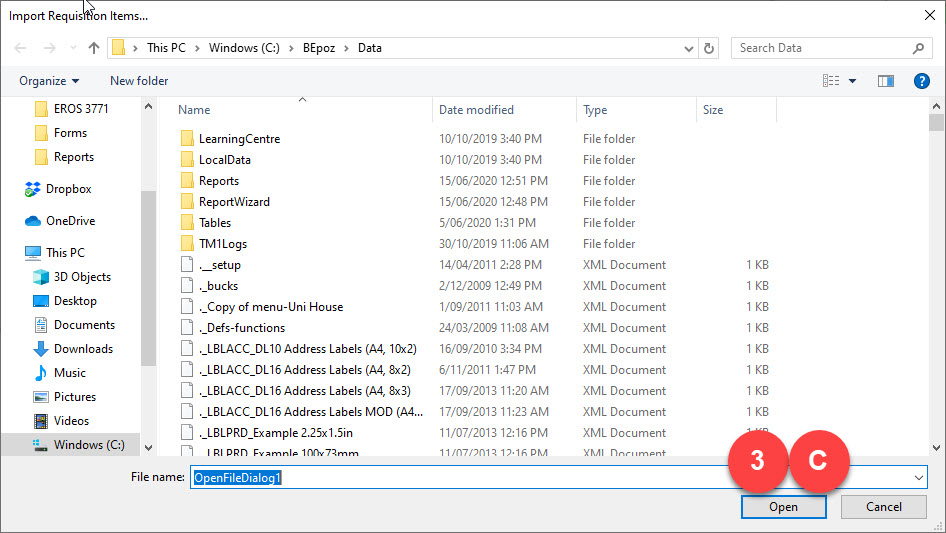This screenshot has width=946, height=533.
Task: Click the navigation pane scroll down arrow
Action: click(148, 448)
